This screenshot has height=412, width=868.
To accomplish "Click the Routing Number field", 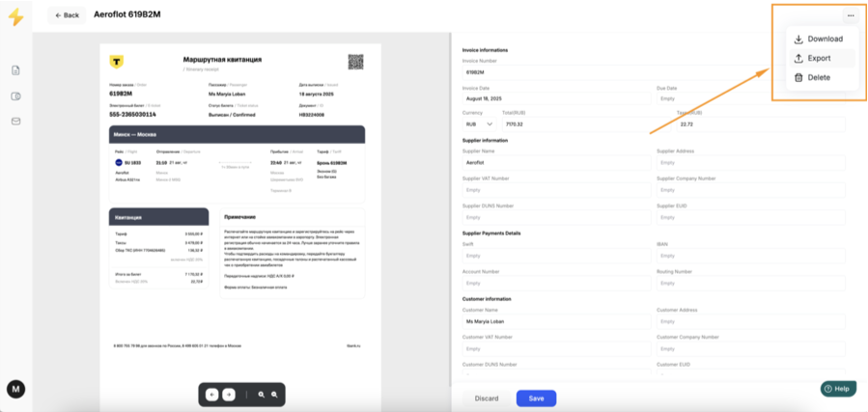I will click(750, 283).
